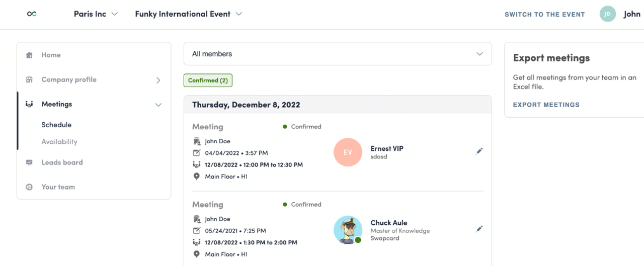The image size is (644, 266).
Task: Edit the Chuck Aule meeting via pencil
Action: 479,229
